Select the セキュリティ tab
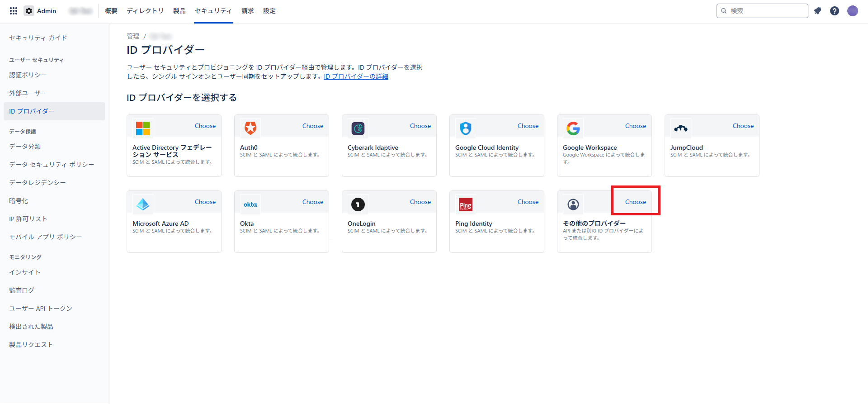This screenshot has width=868, height=404. (213, 11)
